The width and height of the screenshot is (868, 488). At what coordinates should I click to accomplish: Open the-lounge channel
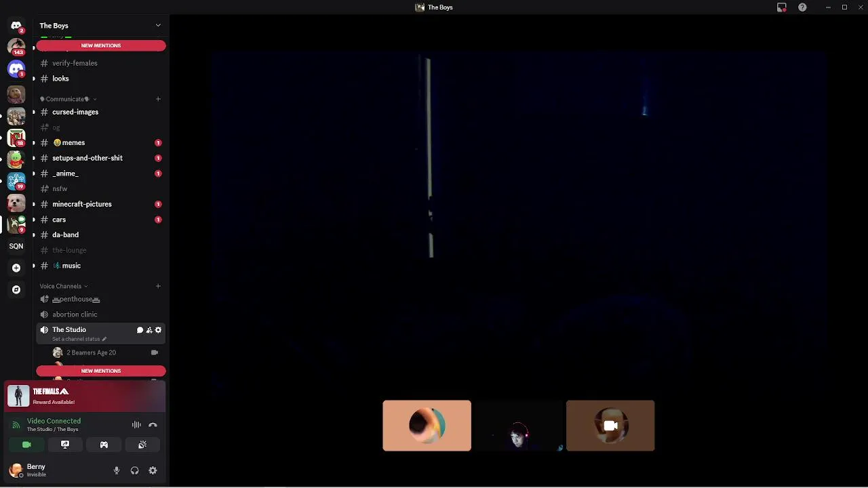[x=101, y=250]
